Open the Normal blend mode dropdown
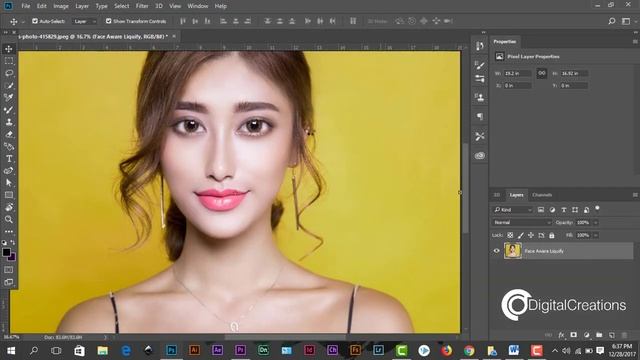 click(522, 222)
